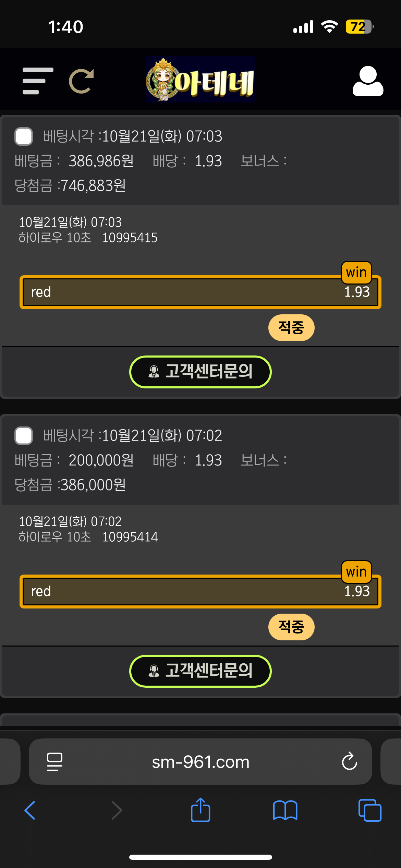Open page settings icon in address bar
This screenshot has height=868, width=401.
click(54, 762)
